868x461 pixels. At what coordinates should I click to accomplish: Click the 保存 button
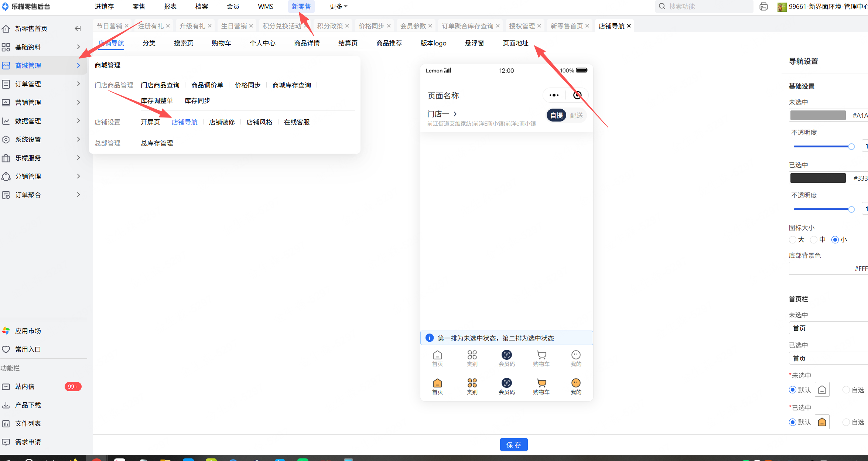(513, 445)
